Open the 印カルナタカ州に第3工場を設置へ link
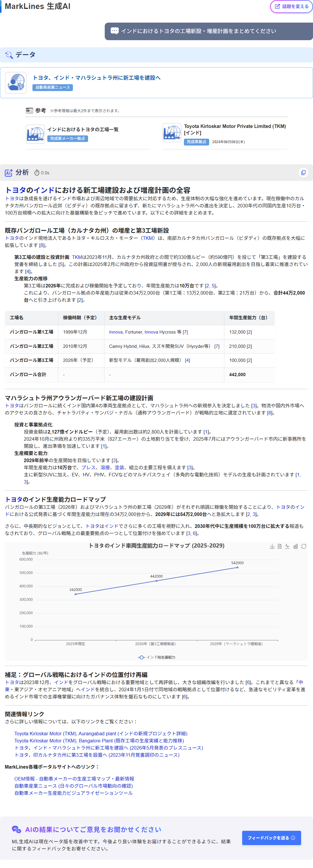Viewport: 313px width, 868px height. click(97, 754)
